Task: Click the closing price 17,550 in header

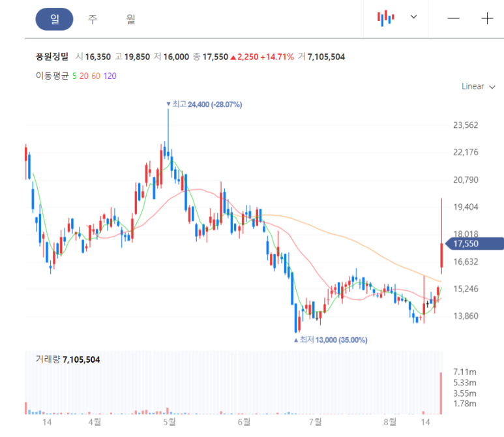Action: point(215,57)
